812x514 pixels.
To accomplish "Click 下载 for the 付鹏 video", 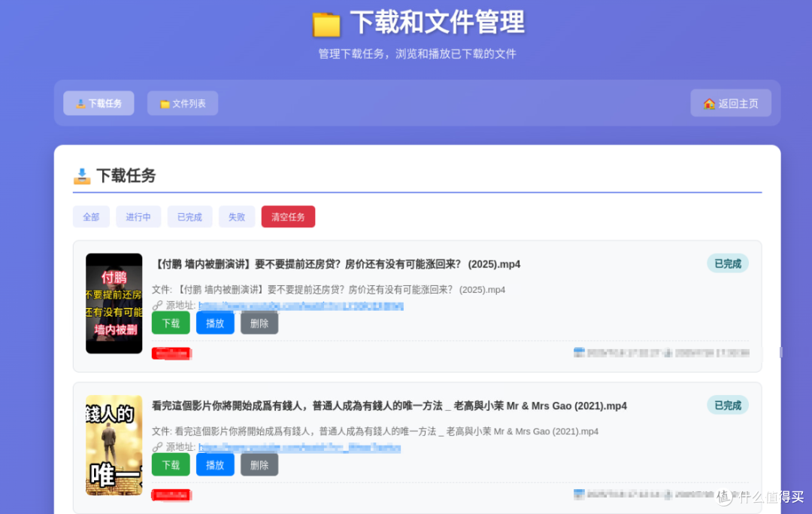I will pos(171,324).
